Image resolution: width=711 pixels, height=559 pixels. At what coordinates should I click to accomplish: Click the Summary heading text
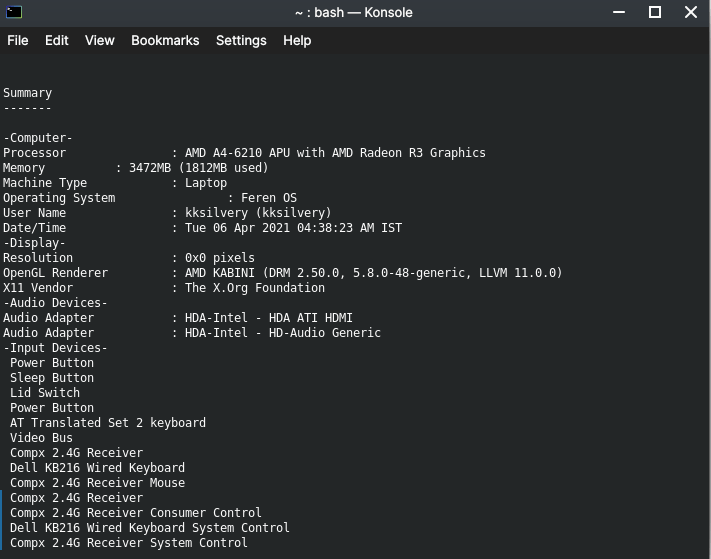[28, 93]
